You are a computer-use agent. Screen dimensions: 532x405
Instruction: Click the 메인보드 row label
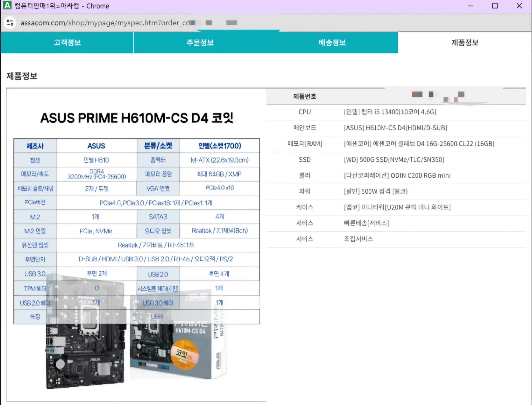point(305,128)
